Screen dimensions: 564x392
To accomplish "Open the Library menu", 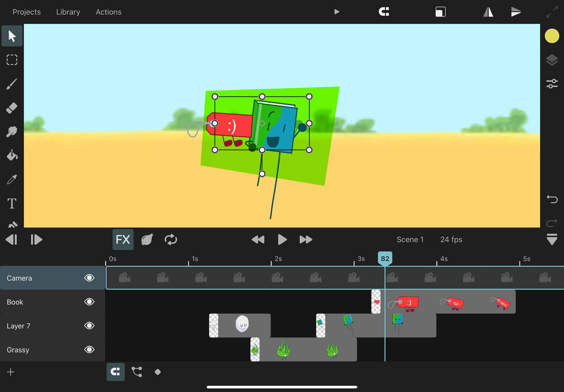I will click(68, 12).
